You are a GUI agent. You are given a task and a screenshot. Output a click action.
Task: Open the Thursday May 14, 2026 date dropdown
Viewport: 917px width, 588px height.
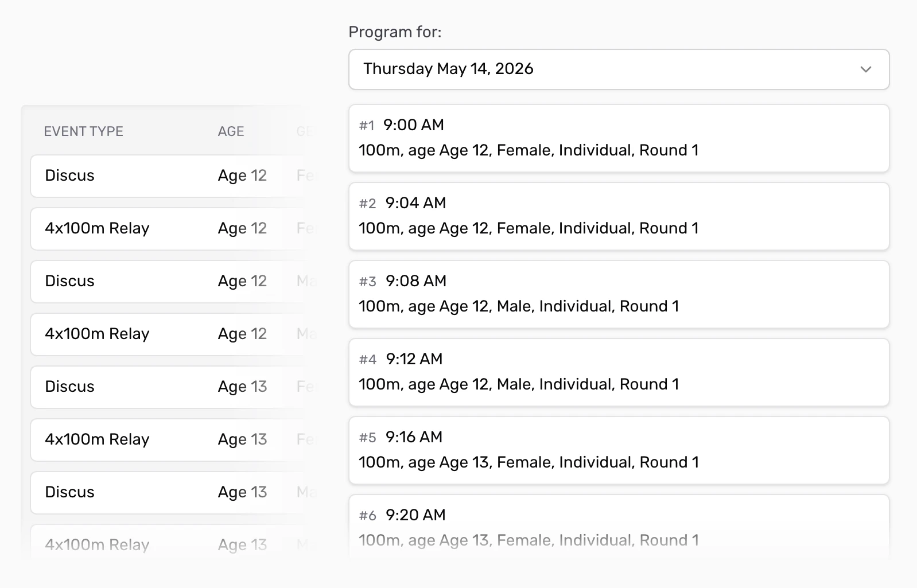(619, 69)
